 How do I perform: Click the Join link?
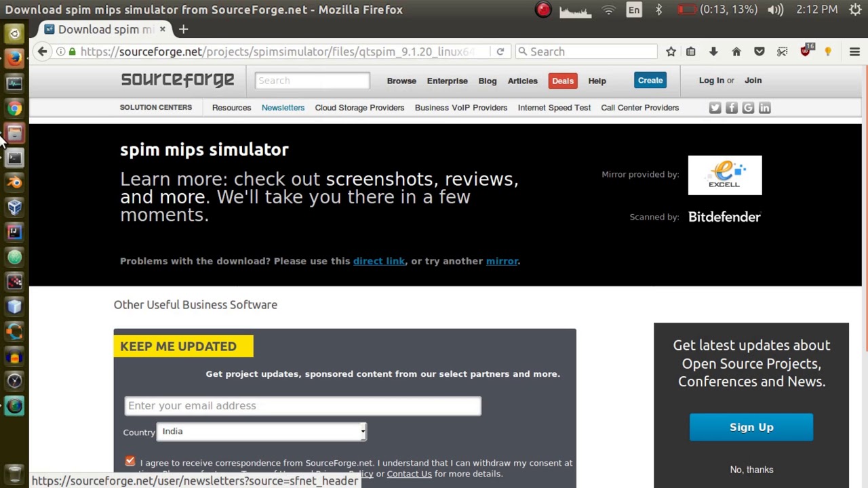coord(753,80)
